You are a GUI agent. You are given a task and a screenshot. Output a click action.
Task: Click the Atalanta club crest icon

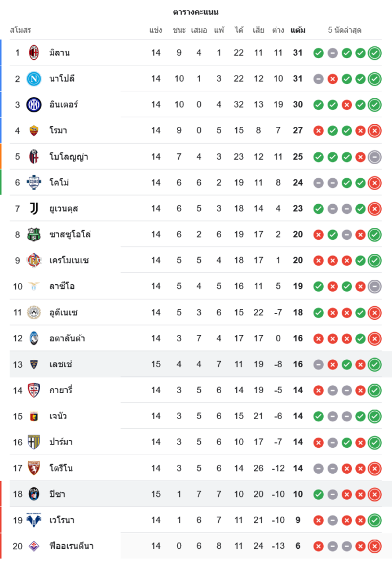[34, 338]
